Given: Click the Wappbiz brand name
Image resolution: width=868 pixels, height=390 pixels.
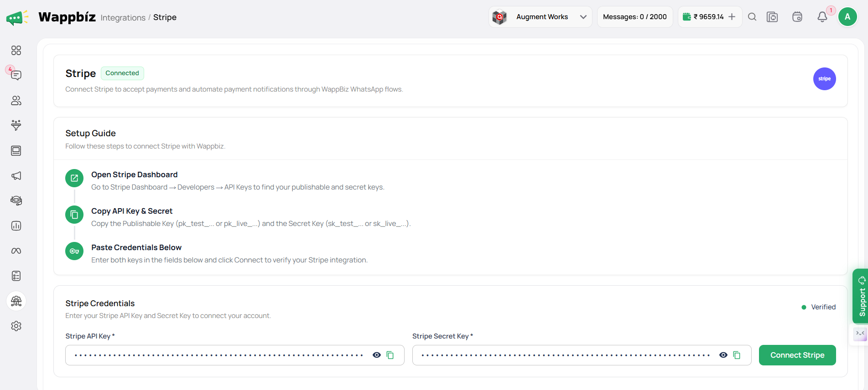Looking at the screenshot, I should 67,17.
